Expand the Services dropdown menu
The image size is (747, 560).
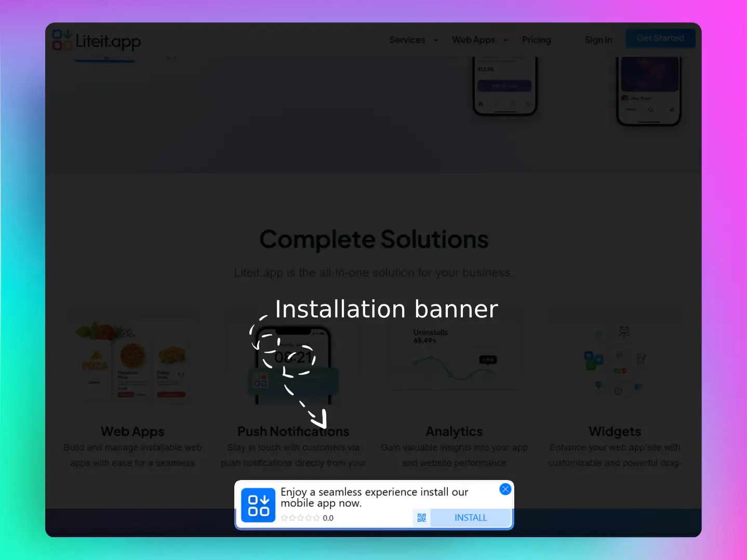pos(413,40)
